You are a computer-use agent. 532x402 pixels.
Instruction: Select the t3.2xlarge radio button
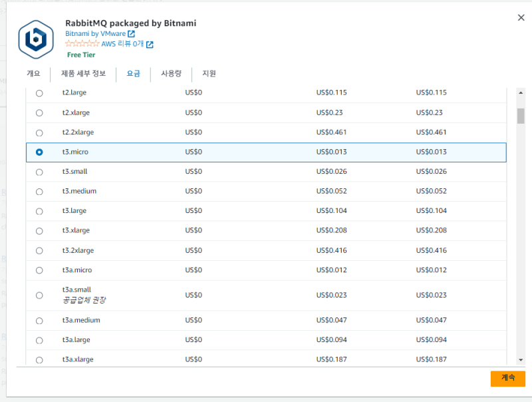(39, 250)
